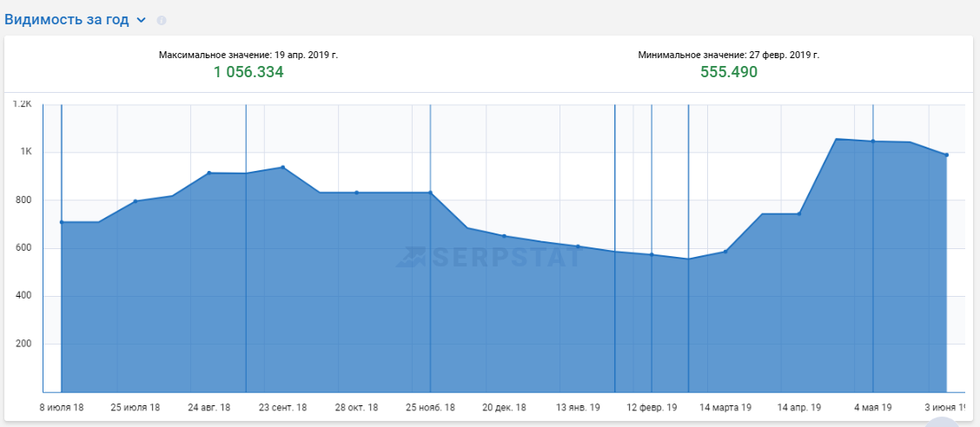Click the "25 июля 18" axis label
The width and height of the screenshot is (980, 427).
tap(135, 408)
